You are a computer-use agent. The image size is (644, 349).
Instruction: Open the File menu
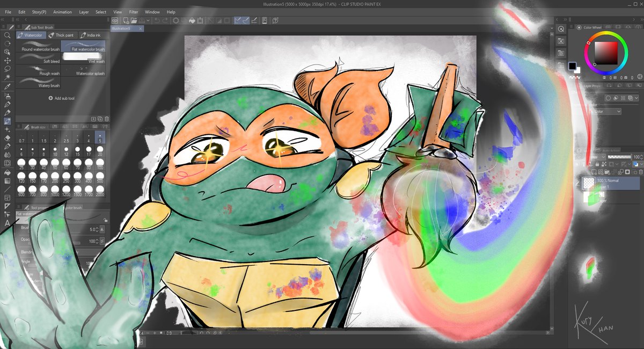(8, 12)
